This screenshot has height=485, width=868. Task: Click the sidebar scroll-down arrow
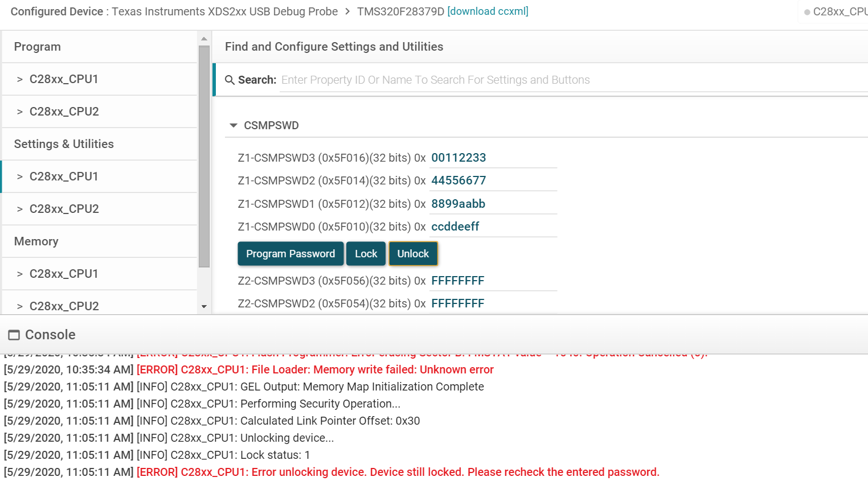204,306
